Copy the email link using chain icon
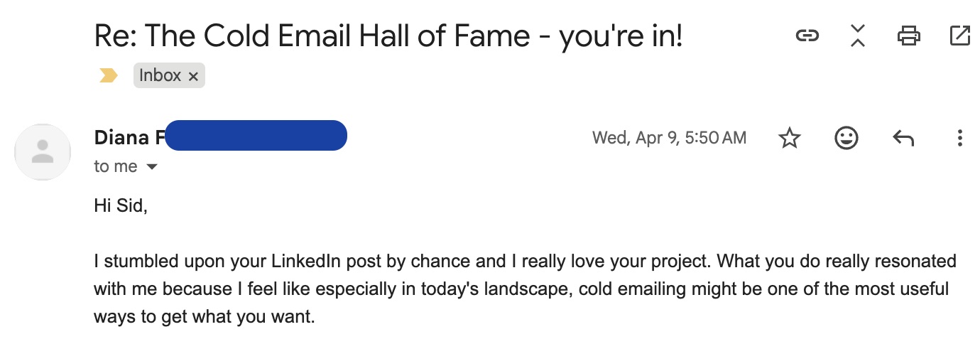The width and height of the screenshot is (980, 344). (x=807, y=35)
